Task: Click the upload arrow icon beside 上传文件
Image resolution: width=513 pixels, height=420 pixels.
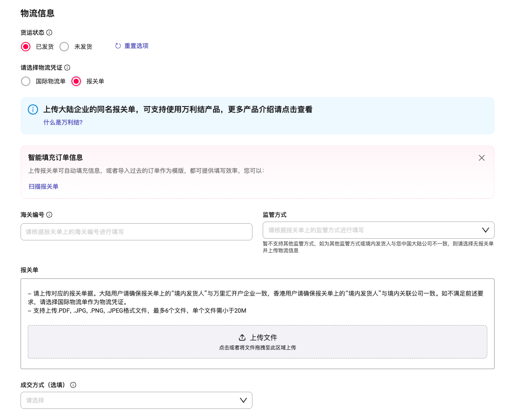Action: (x=242, y=337)
